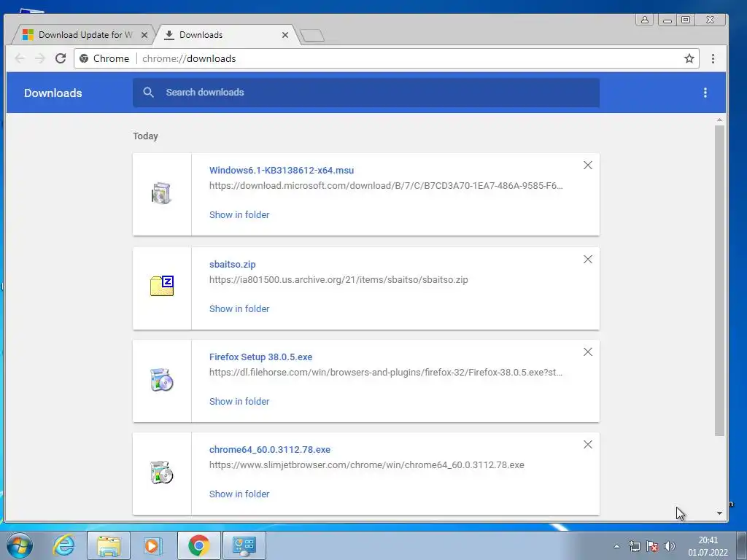Open the Action Center flag icon
The width and height of the screenshot is (747, 560).
pyautogui.click(x=652, y=546)
